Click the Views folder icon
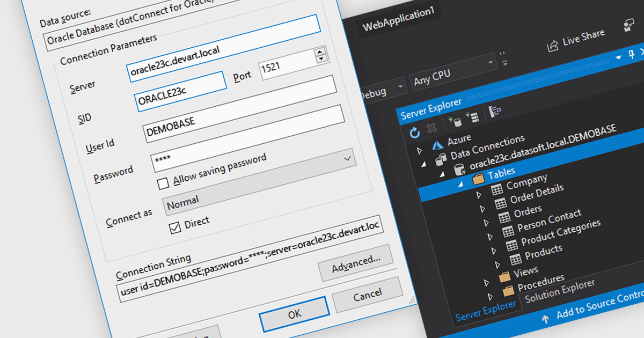This screenshot has height=338, width=644. (504, 277)
